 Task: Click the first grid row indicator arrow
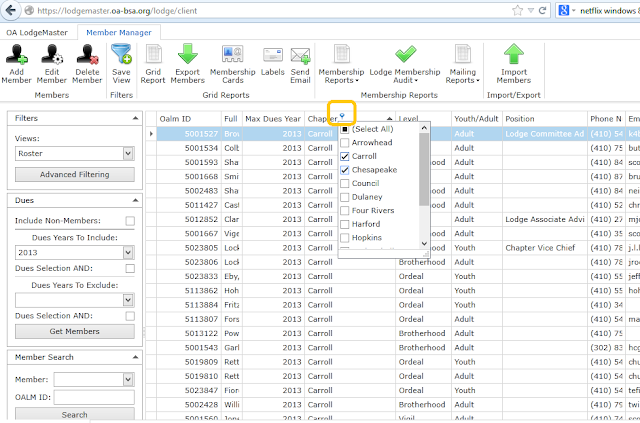point(151,134)
